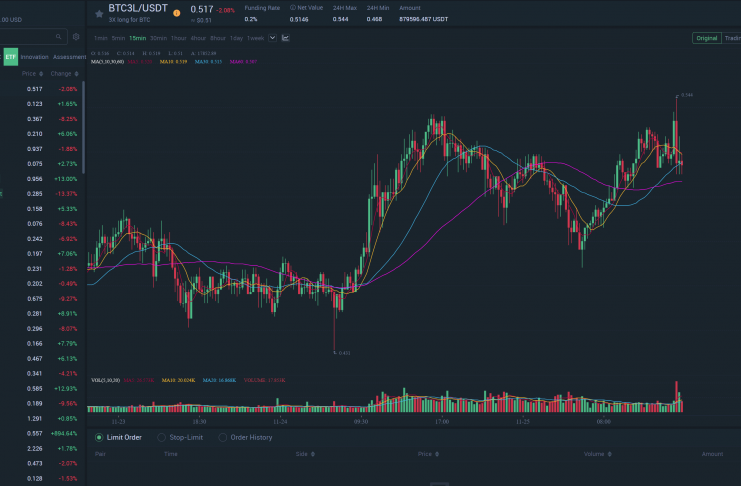Select the row with change +6.13%
Image resolution: width=741 pixels, height=486 pixels.
click(x=41, y=359)
